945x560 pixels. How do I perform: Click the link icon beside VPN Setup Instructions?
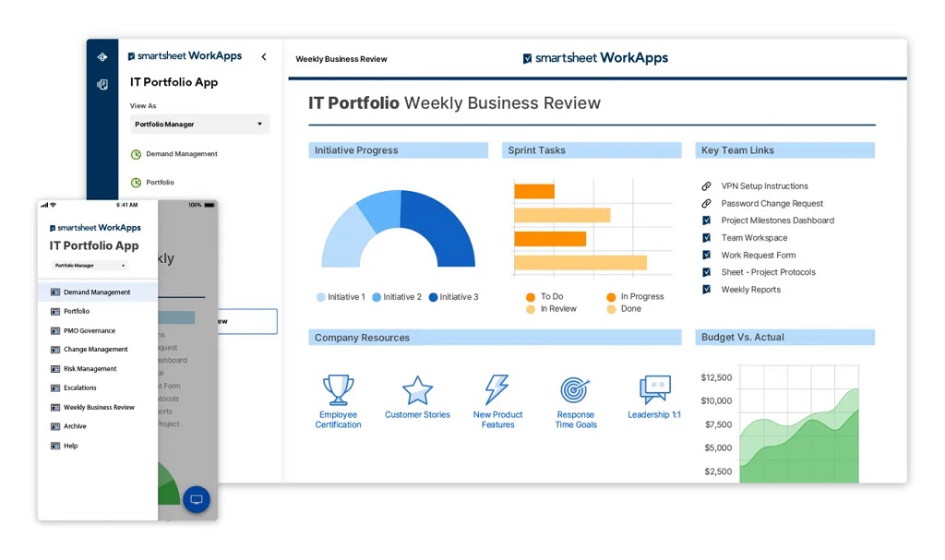(x=706, y=186)
